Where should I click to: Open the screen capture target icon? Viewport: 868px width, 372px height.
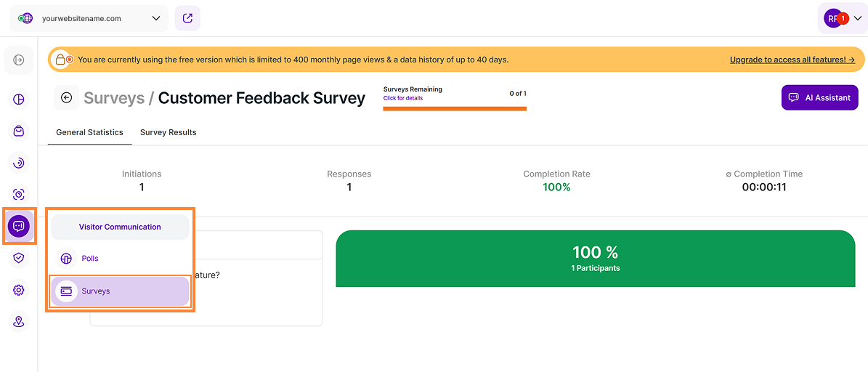(x=19, y=194)
